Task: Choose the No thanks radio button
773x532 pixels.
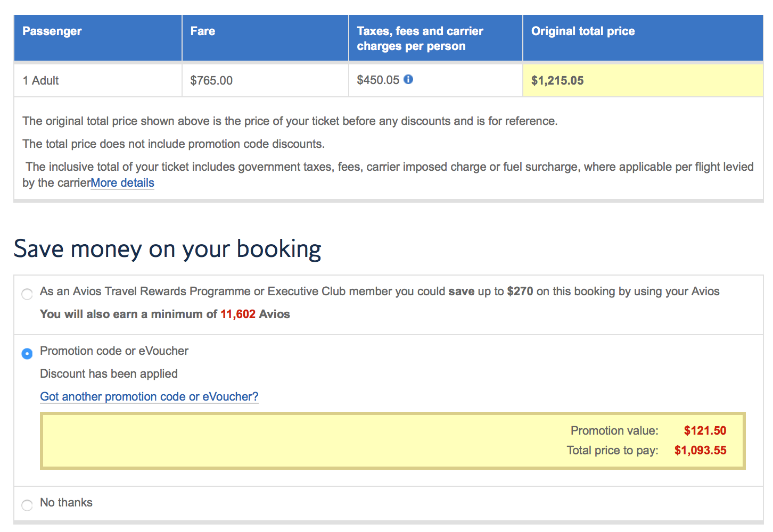Action: click(27, 505)
